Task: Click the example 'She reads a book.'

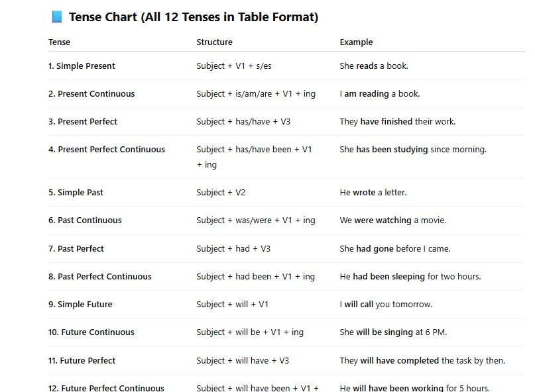Action: pyautogui.click(x=374, y=66)
